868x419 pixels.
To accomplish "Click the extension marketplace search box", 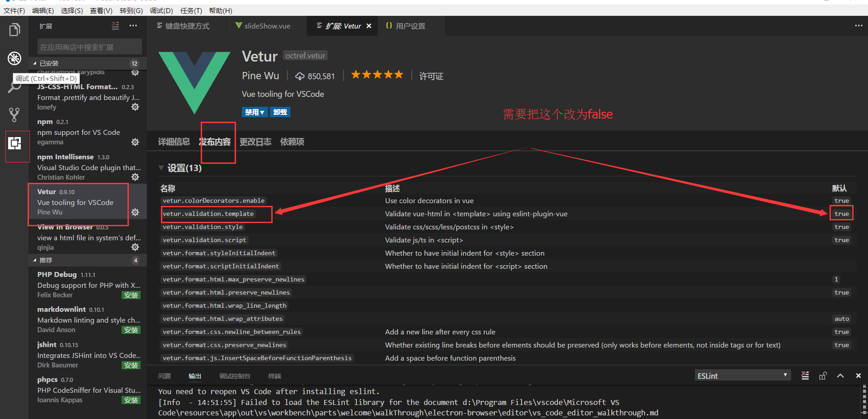I will 90,47.
